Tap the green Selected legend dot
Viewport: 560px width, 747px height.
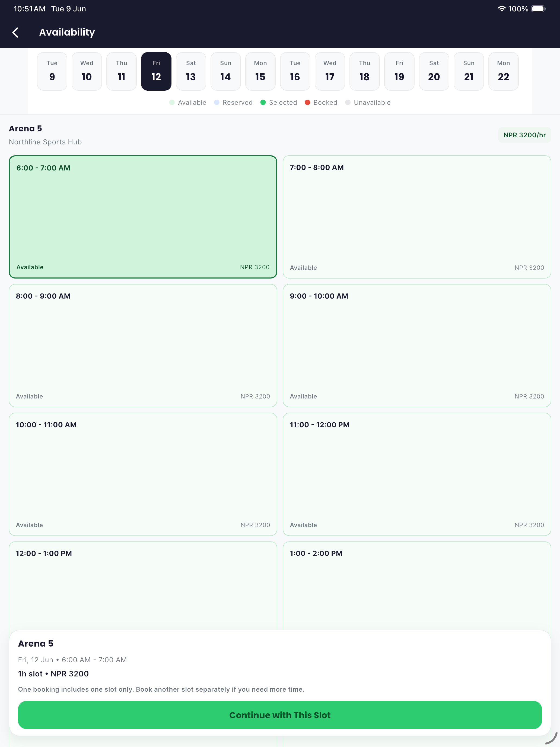[x=263, y=102]
